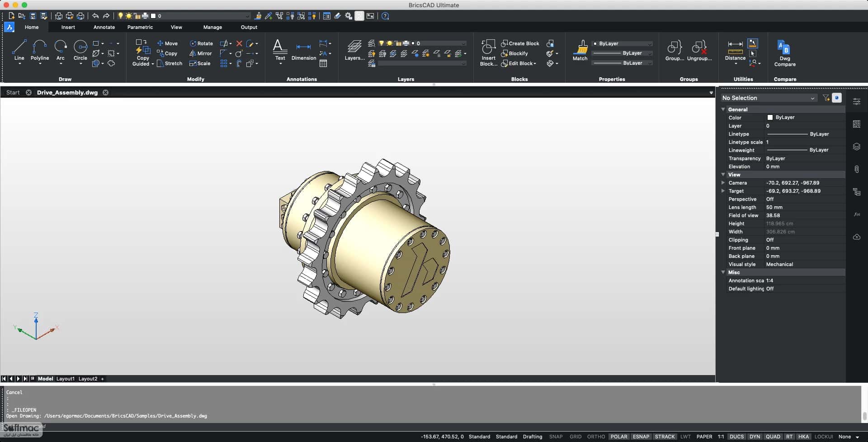The image size is (868, 442).
Task: Switch to the Annotate ribbon tab
Action: click(x=104, y=27)
